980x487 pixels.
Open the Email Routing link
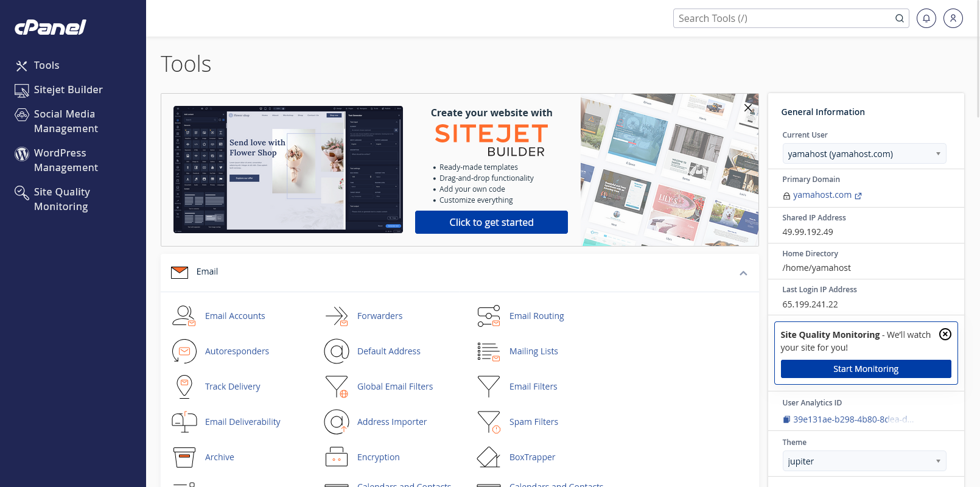(537, 316)
